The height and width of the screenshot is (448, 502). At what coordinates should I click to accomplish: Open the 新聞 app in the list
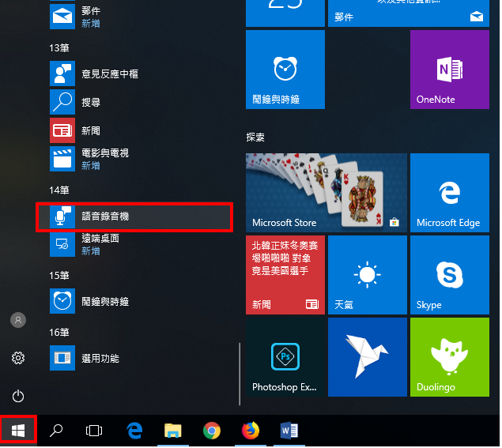pos(136,130)
